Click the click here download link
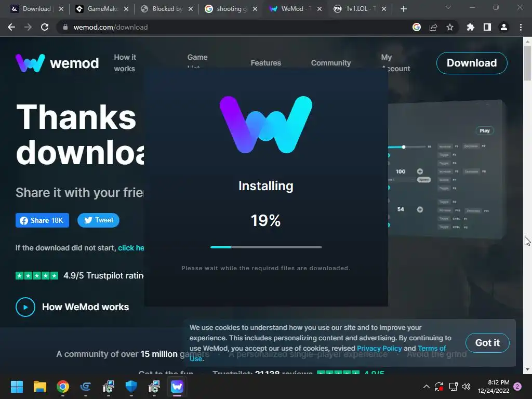The height and width of the screenshot is (399, 532). tap(131, 248)
